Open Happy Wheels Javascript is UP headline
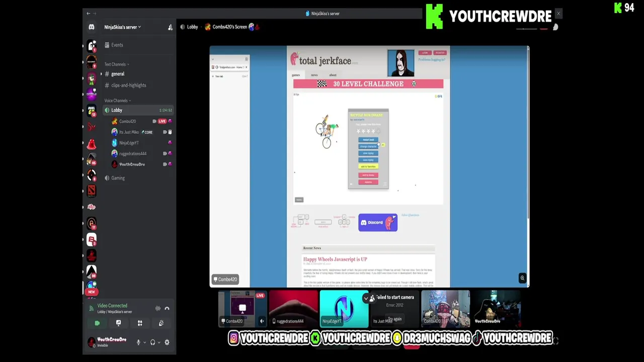This screenshot has height=362, width=644. (x=335, y=259)
